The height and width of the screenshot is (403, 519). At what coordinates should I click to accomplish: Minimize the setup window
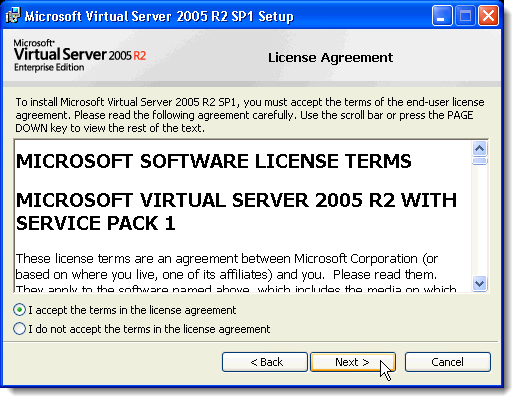coord(442,16)
